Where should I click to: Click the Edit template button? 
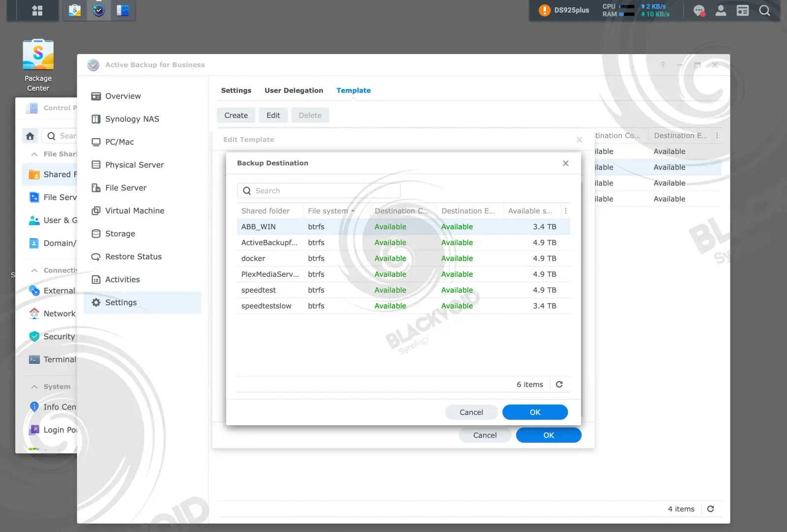tap(273, 116)
